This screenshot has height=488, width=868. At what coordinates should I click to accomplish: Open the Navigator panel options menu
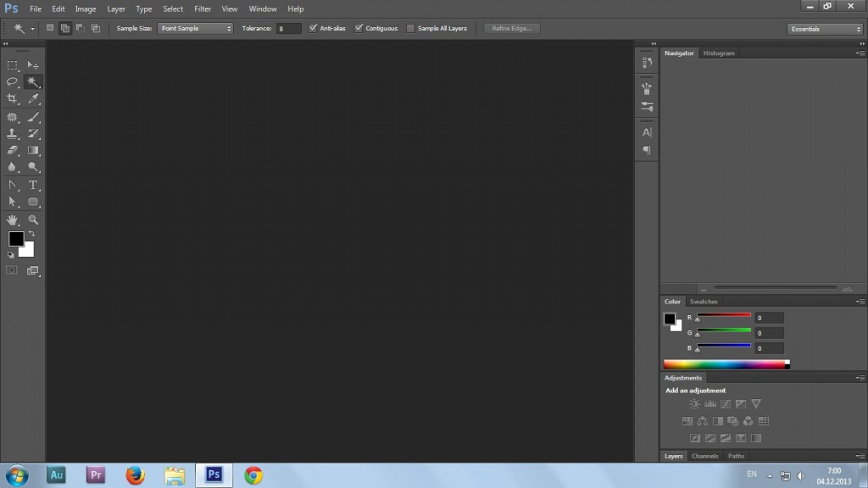click(x=860, y=53)
